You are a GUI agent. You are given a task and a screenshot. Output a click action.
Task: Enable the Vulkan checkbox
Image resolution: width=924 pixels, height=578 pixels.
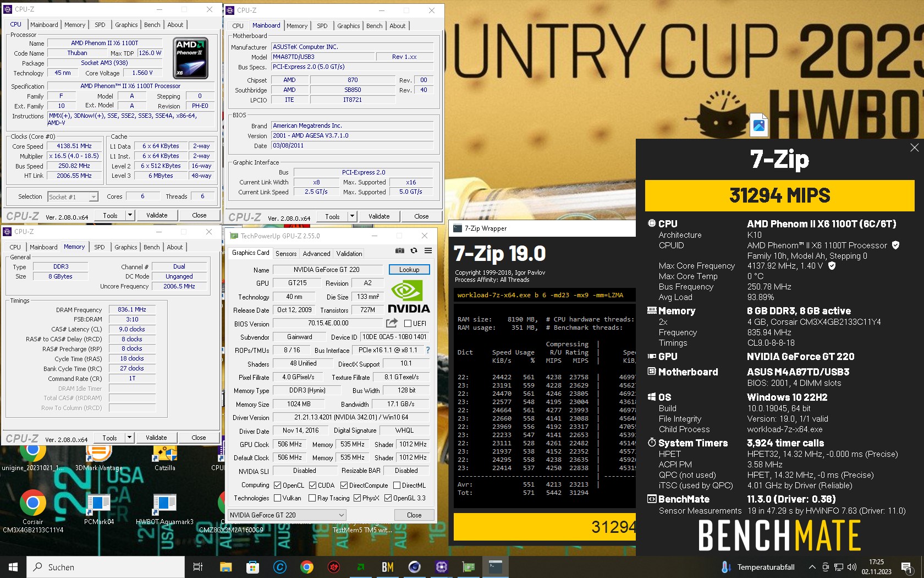pos(277,498)
